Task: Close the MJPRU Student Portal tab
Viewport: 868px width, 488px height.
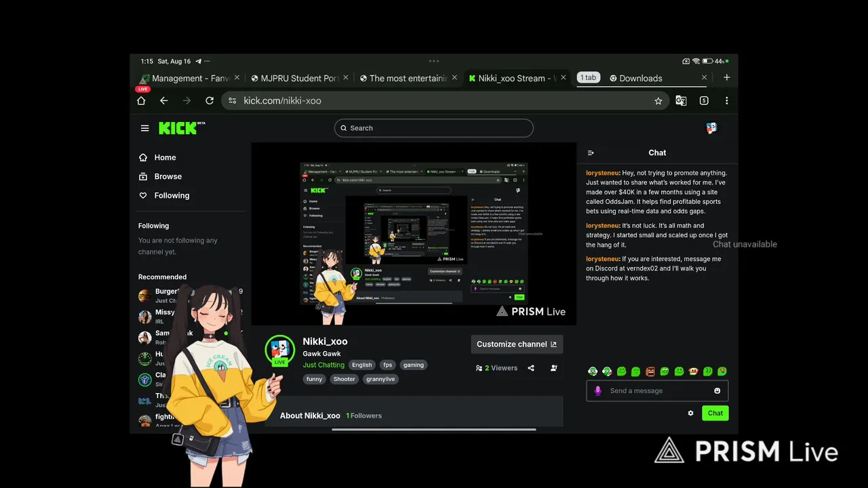Action: 346,77
